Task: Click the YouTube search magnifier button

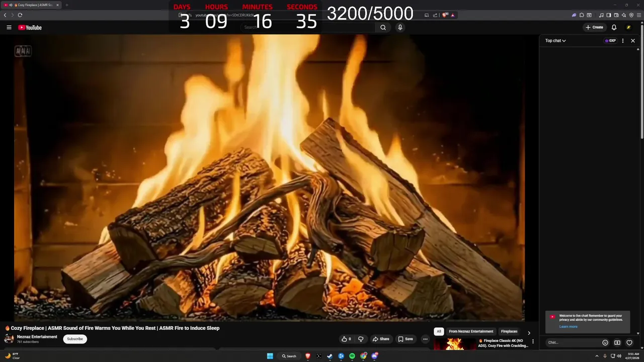Action: click(x=383, y=28)
